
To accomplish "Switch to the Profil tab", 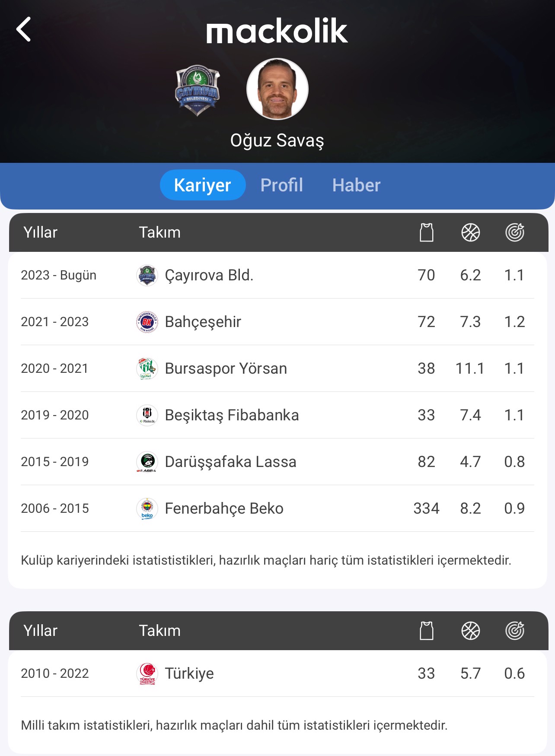I will 282,185.
